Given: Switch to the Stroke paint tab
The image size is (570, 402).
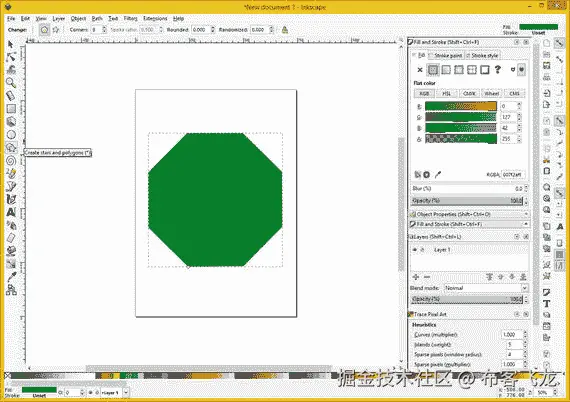Looking at the screenshot, I should 446,56.
